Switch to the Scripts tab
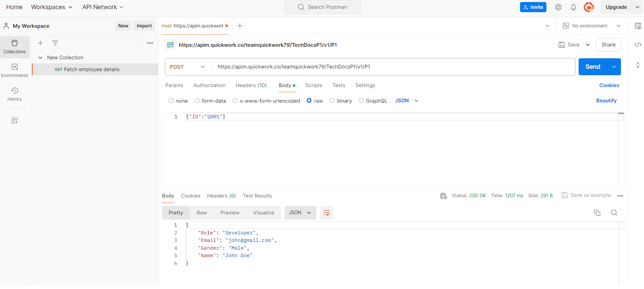This screenshot has width=644, height=289. (314, 85)
